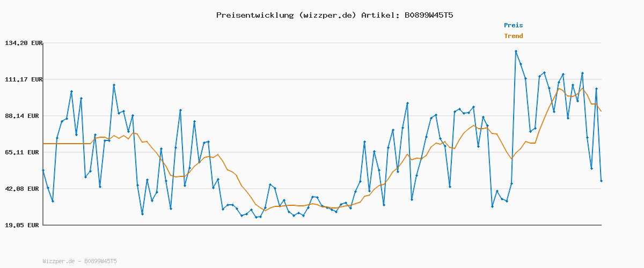The width and height of the screenshot is (644, 268).
Task: Click the lowest dip of the orange trend line
Action: click(x=265, y=211)
